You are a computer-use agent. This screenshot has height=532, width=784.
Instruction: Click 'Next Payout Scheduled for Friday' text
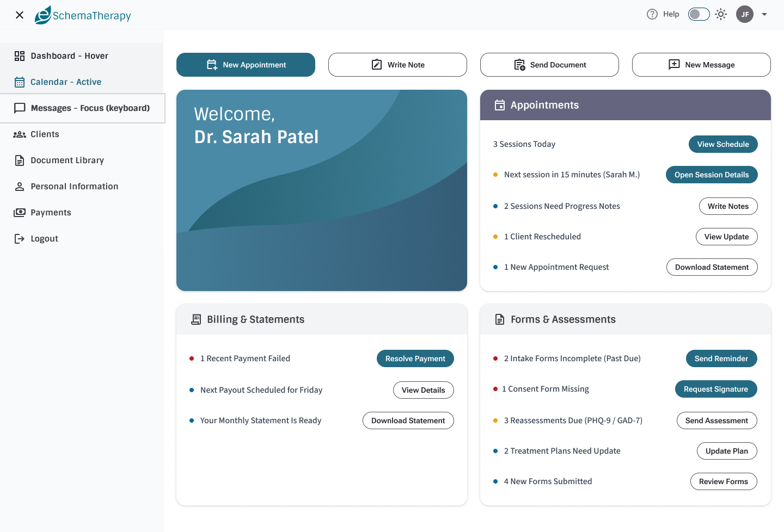[261, 390]
